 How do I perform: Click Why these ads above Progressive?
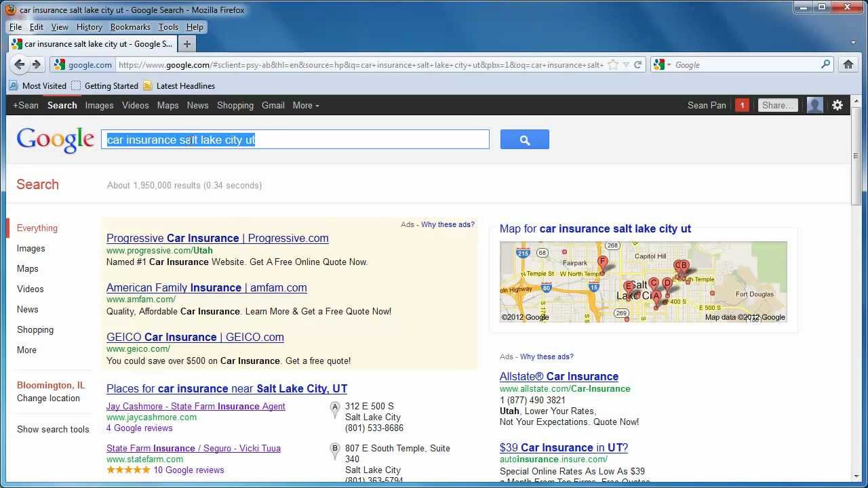pyautogui.click(x=448, y=224)
